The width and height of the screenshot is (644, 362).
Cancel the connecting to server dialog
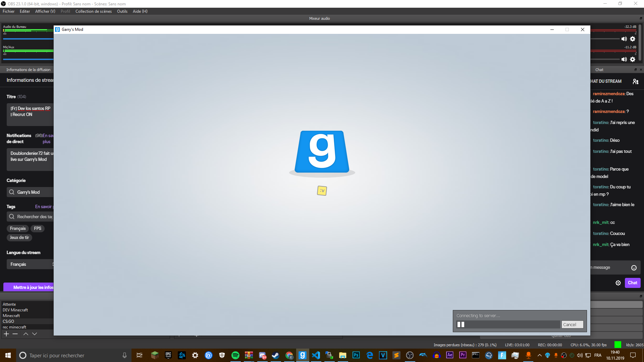click(572, 324)
